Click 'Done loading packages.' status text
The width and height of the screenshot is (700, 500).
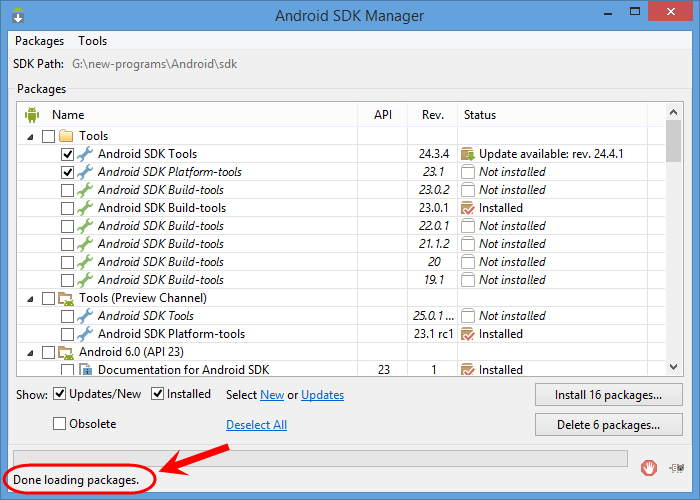(76, 480)
